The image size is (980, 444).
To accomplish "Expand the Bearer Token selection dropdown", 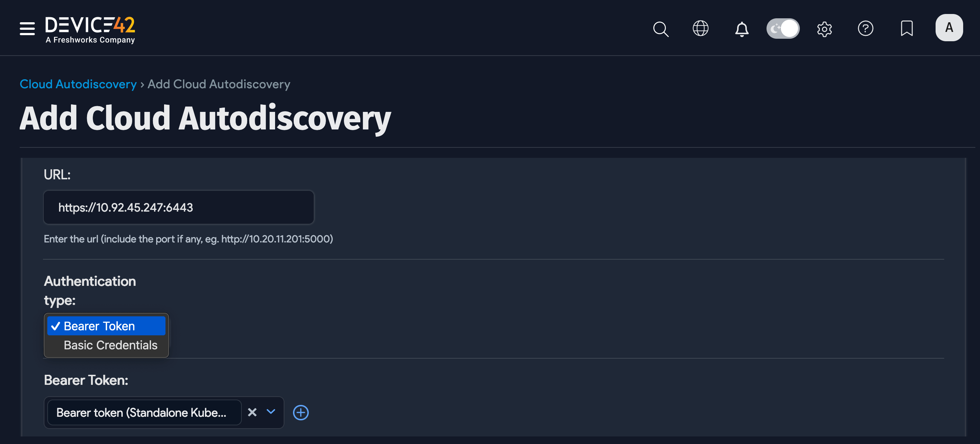I will [271, 412].
